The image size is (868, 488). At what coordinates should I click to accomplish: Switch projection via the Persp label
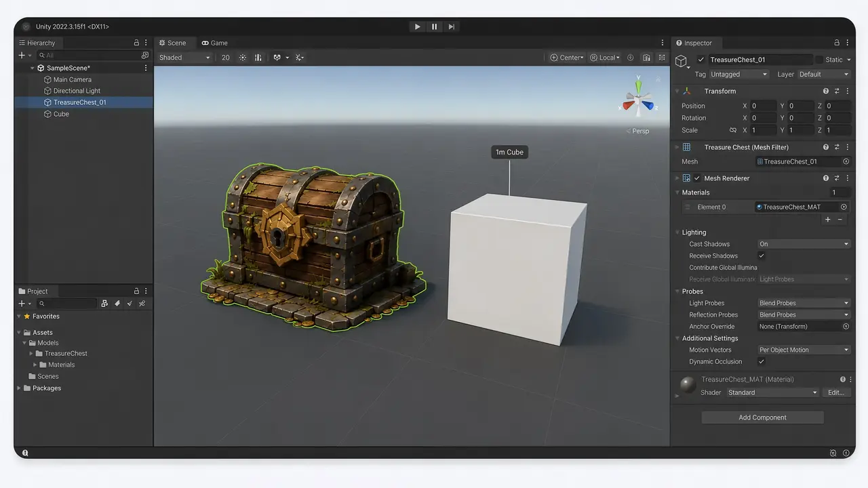click(637, 131)
